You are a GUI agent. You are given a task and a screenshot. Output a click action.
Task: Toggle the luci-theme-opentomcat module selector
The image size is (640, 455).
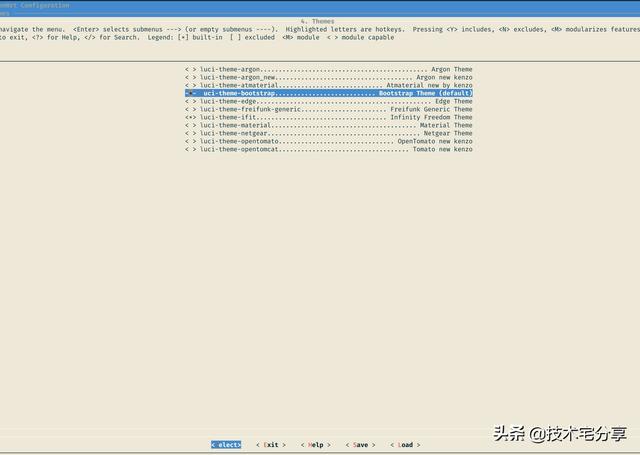click(191, 149)
